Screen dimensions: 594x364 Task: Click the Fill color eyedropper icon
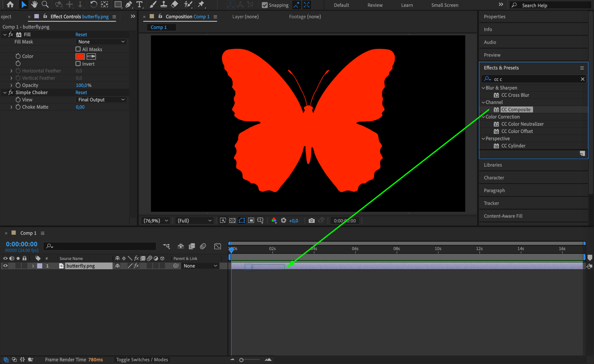click(91, 56)
